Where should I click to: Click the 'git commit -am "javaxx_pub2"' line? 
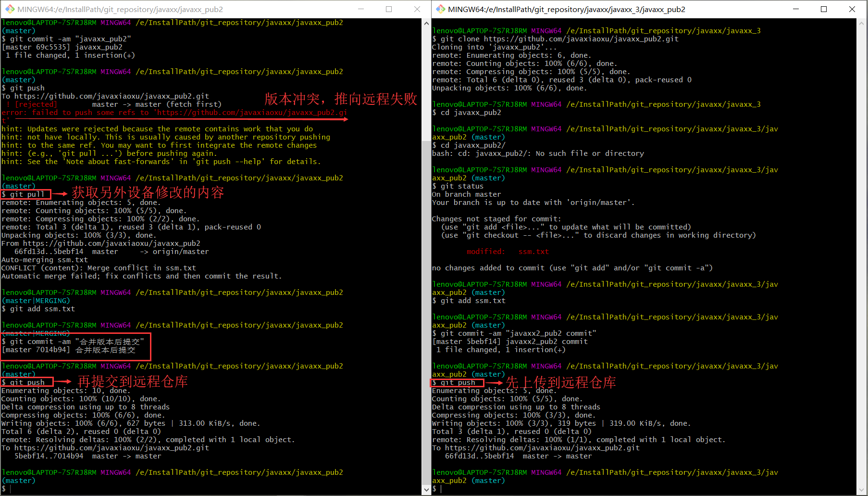(x=66, y=39)
